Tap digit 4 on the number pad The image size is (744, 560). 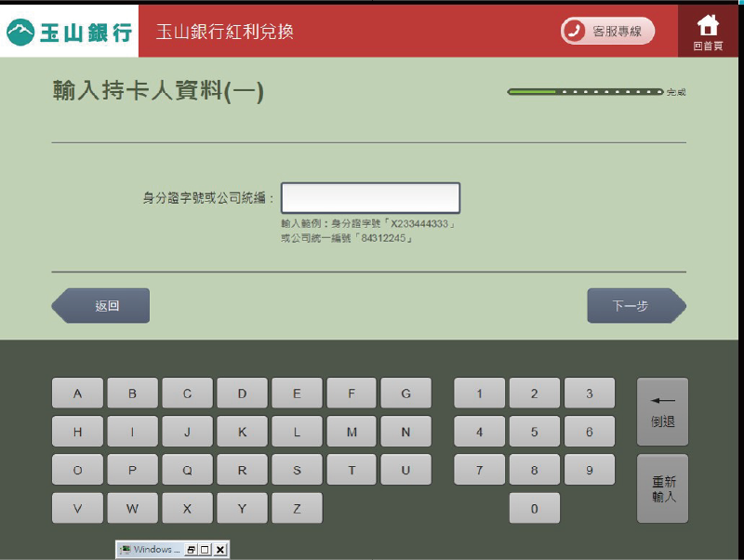[x=479, y=432]
